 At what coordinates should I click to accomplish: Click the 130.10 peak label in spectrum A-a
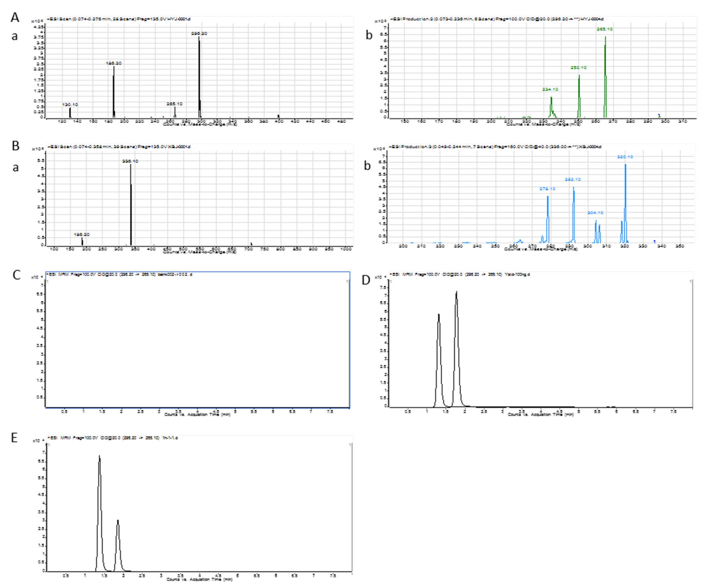[70, 105]
